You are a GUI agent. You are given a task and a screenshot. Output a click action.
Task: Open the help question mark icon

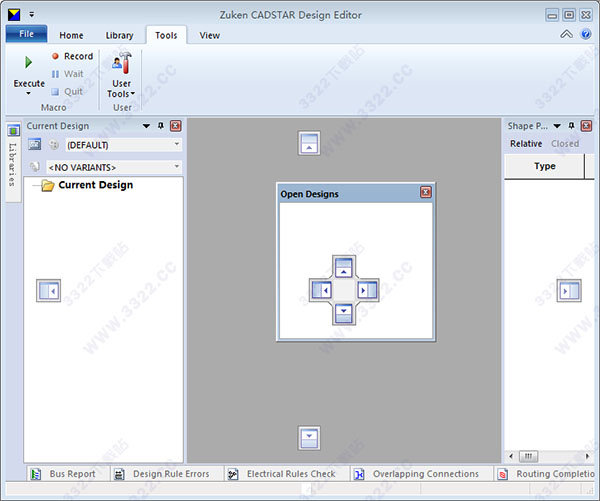586,34
